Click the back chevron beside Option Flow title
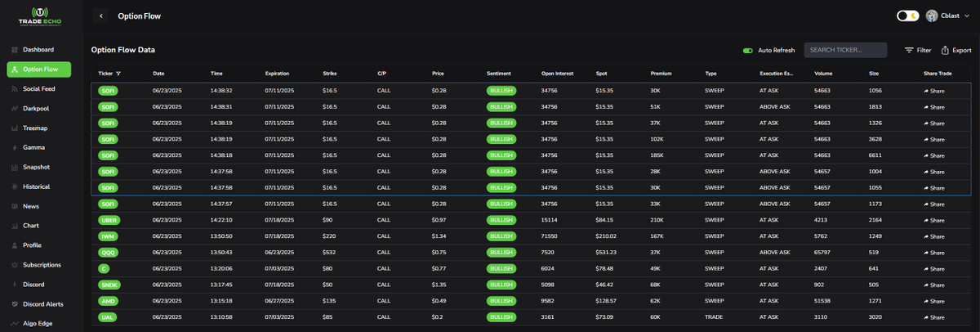980x332 pixels. pyautogui.click(x=101, y=16)
